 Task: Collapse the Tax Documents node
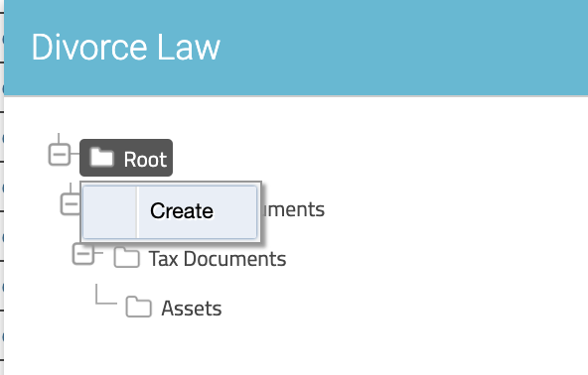[83, 254]
